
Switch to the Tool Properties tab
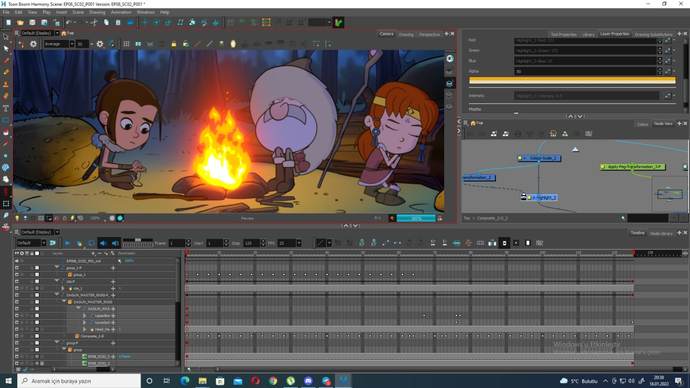pos(564,34)
